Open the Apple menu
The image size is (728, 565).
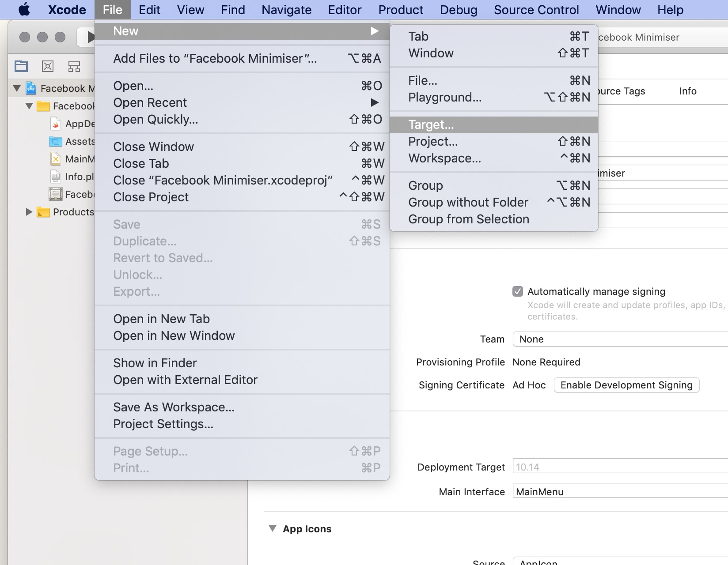(x=24, y=9)
